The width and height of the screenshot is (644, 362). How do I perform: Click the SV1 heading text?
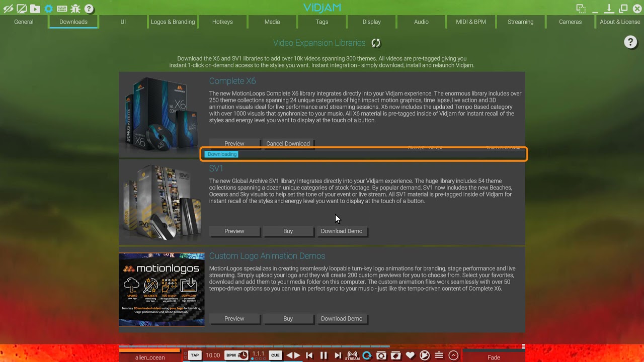[216, 168]
